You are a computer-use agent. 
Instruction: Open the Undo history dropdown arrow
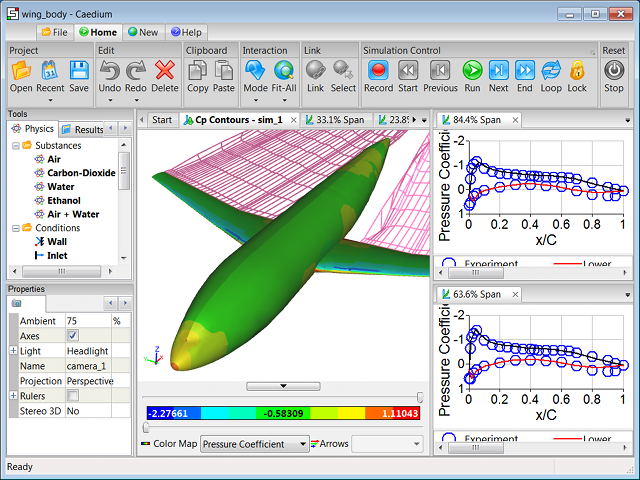click(x=110, y=100)
